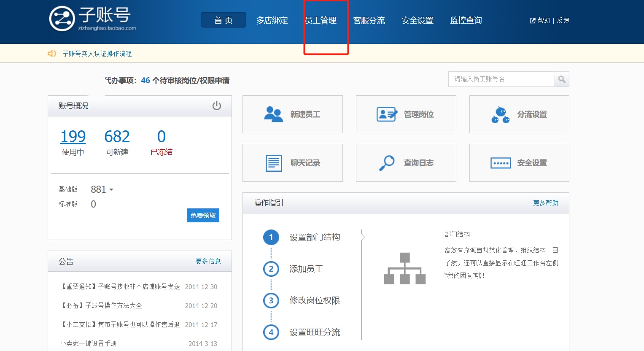The width and height of the screenshot is (644, 351).
Task: Click the 帮助 external link icon
Action: tap(533, 20)
